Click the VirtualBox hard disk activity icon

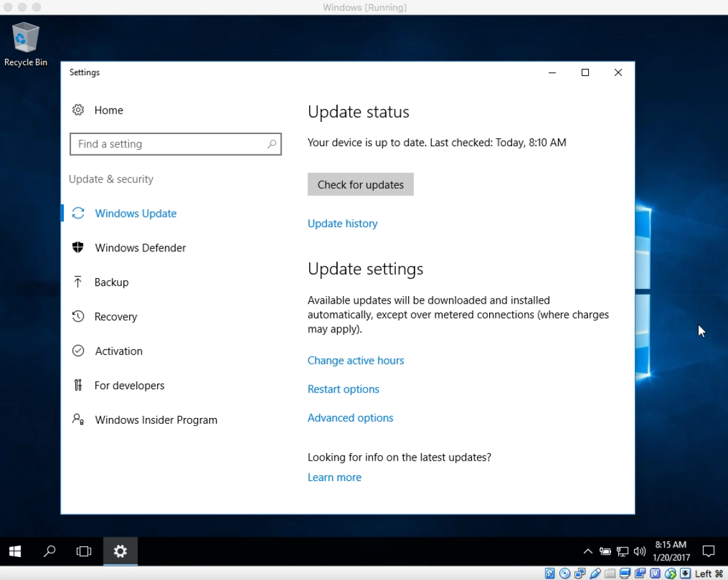[550, 574]
